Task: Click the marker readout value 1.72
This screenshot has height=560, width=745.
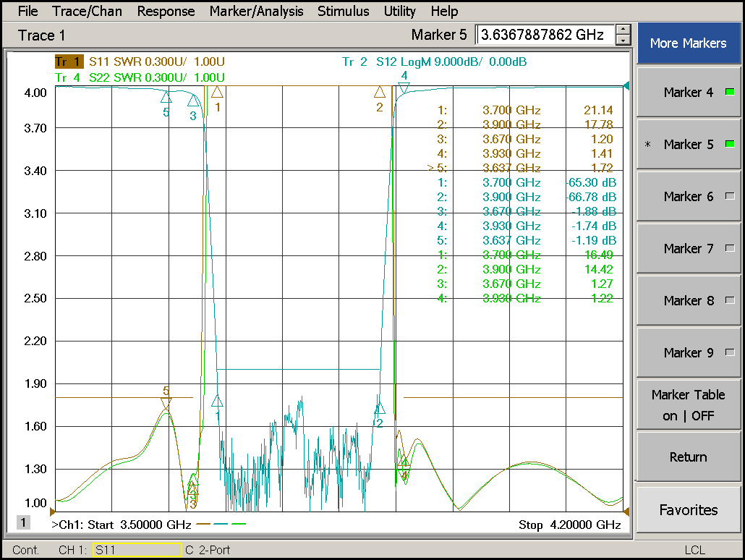Action: [602, 168]
